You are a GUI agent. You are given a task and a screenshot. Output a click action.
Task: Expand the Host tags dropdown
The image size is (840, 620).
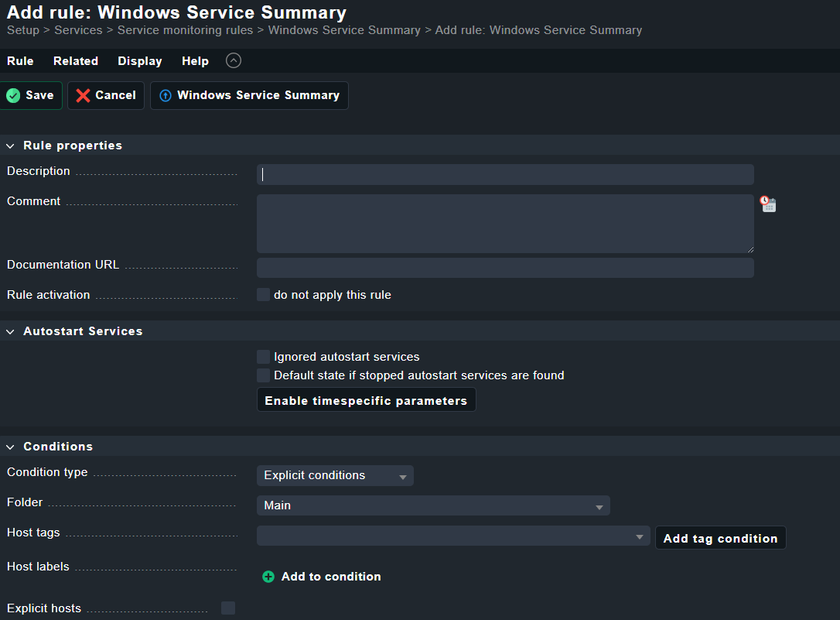pyautogui.click(x=453, y=536)
